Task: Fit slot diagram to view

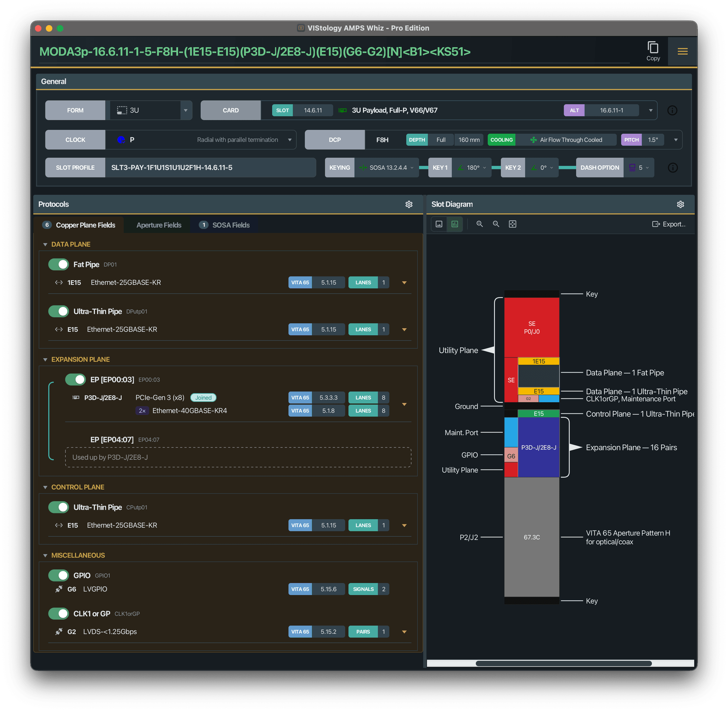Action: point(512,224)
